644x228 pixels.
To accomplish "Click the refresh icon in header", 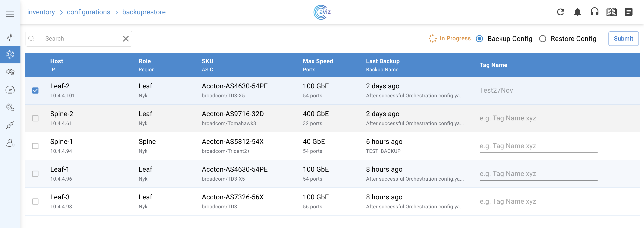I will pyautogui.click(x=560, y=12).
